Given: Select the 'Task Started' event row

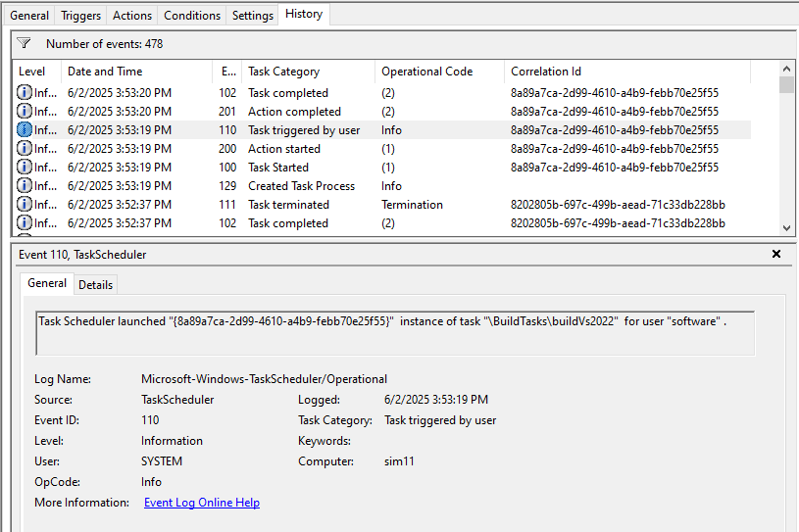Looking at the screenshot, I should tap(382, 167).
